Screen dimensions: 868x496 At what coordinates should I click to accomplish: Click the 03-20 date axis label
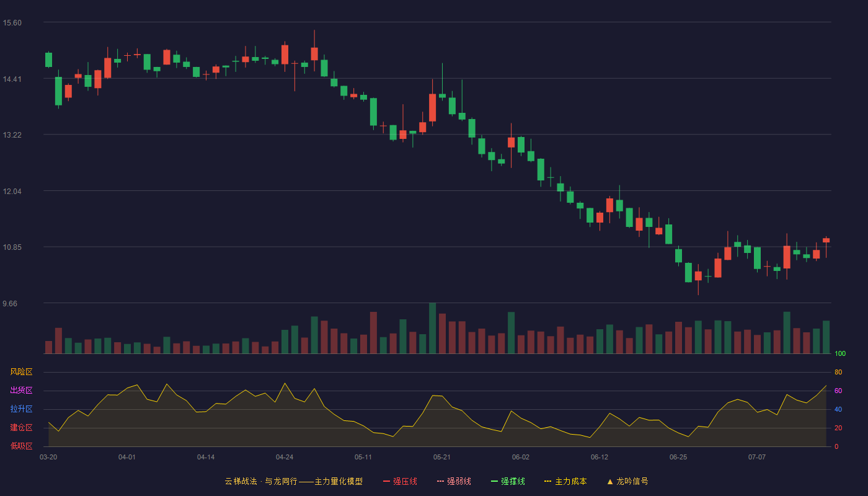(x=48, y=458)
